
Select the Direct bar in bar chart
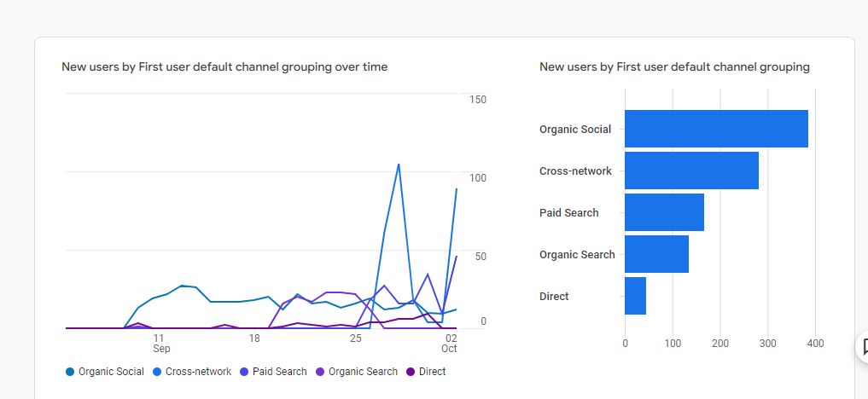click(635, 296)
